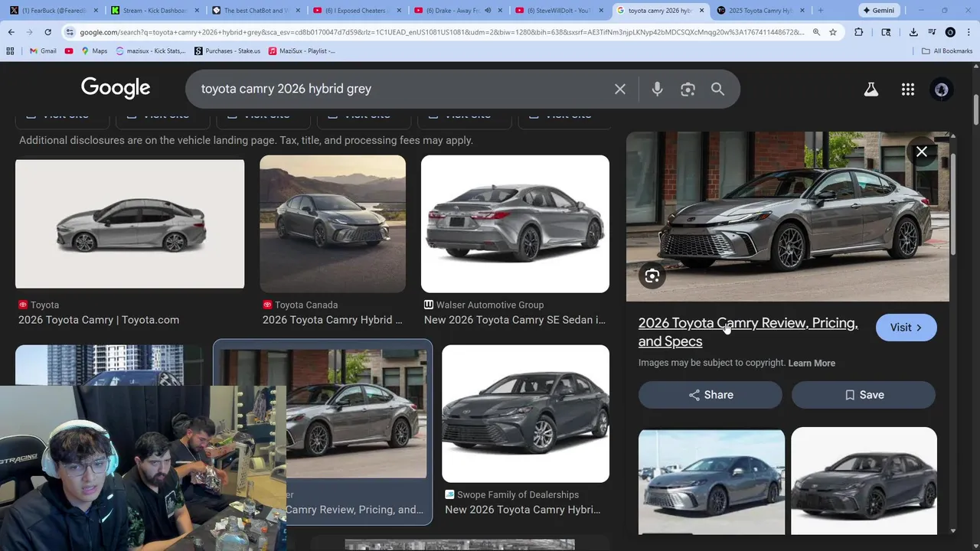This screenshot has width=980, height=551.
Task: Open the zoom indicator in address bar
Action: [816, 32]
